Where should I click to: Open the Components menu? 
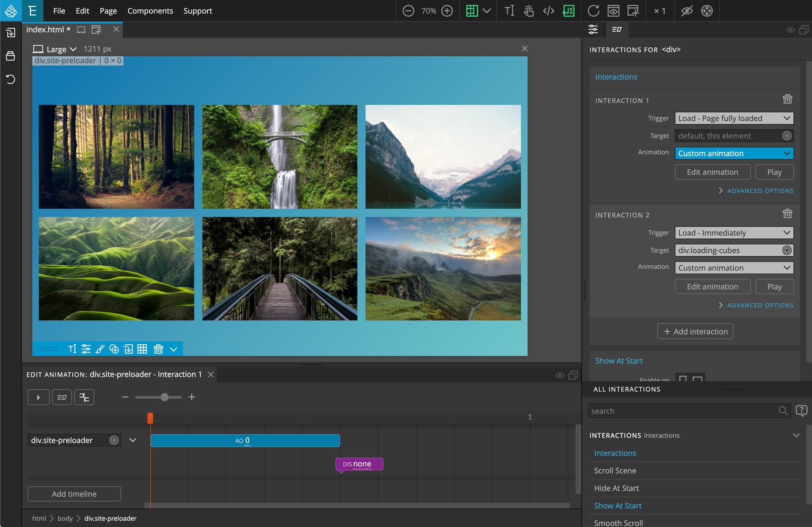(150, 11)
